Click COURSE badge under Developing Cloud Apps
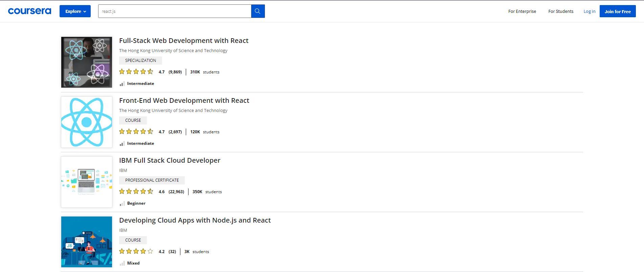 133,240
